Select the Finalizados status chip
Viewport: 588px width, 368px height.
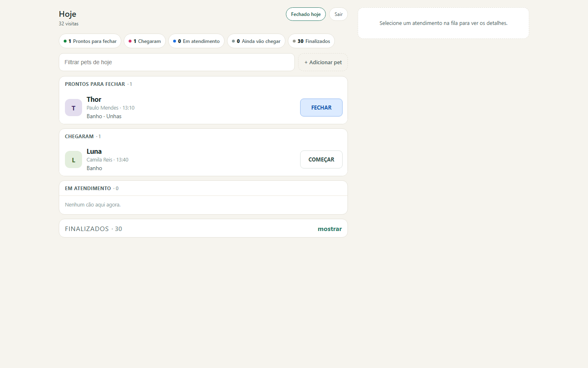pyautogui.click(x=311, y=41)
